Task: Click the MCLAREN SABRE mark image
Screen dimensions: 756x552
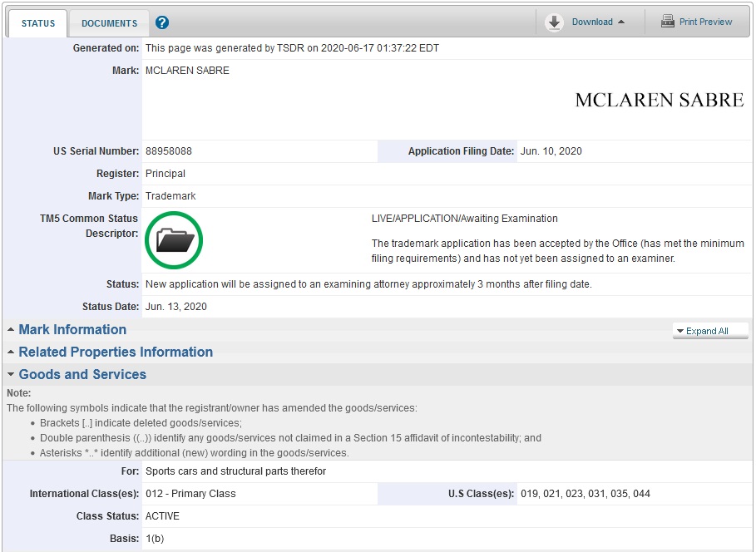Action: tap(659, 101)
